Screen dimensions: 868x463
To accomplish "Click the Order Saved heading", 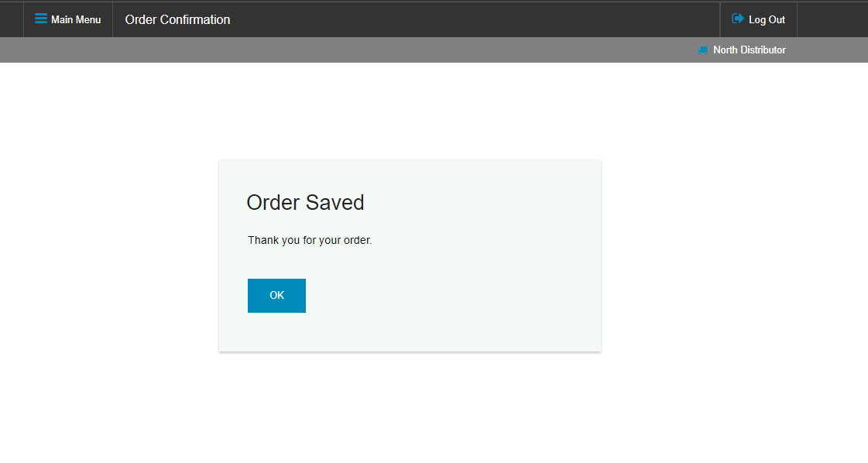I will click(305, 203).
